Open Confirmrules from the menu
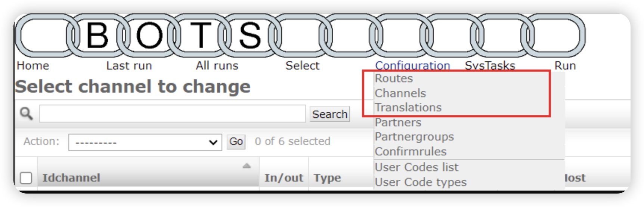 pyautogui.click(x=411, y=152)
